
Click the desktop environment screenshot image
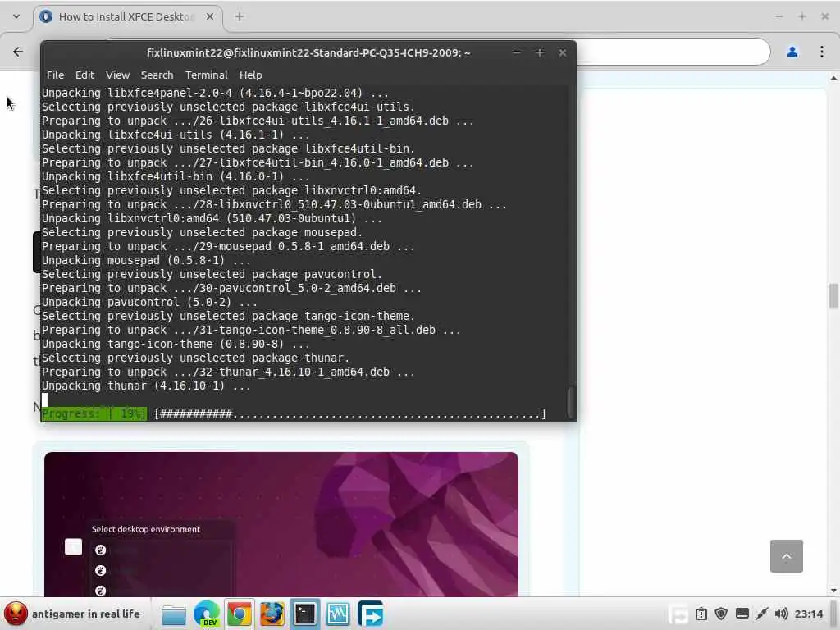coord(281,524)
